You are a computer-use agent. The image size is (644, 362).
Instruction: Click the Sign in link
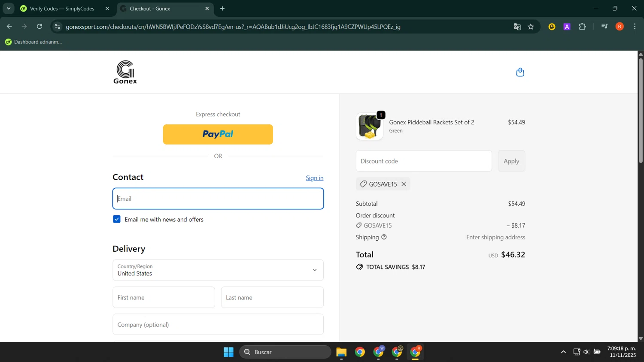314,178
